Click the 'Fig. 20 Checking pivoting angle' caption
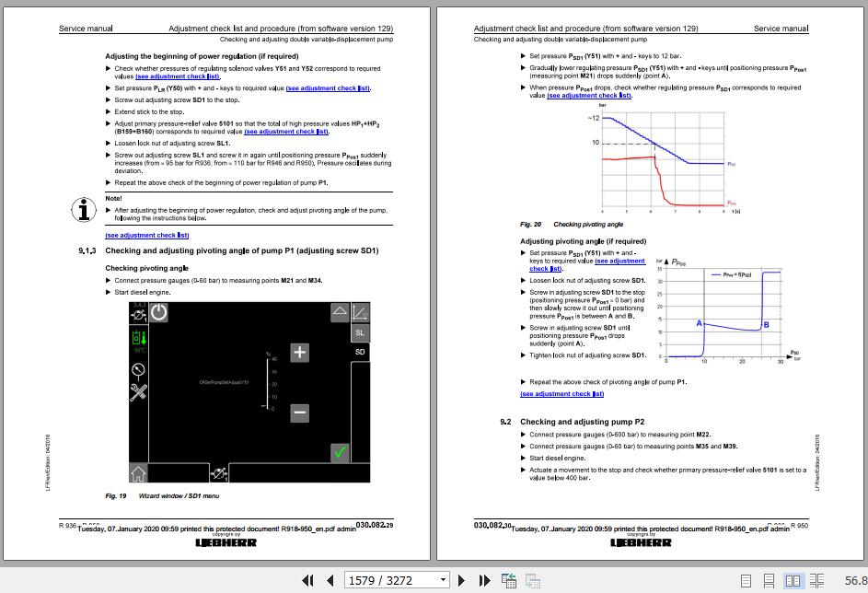This screenshot has height=593, width=868. [572, 225]
